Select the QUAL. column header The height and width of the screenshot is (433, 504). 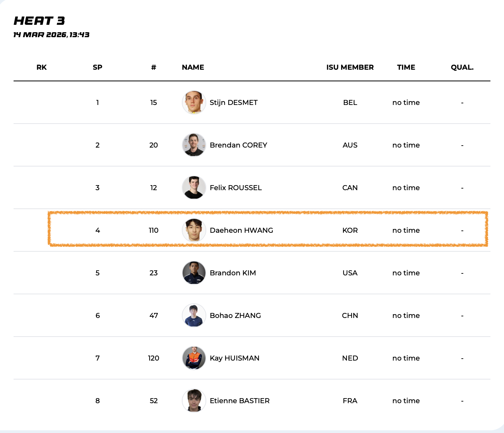pyautogui.click(x=462, y=67)
